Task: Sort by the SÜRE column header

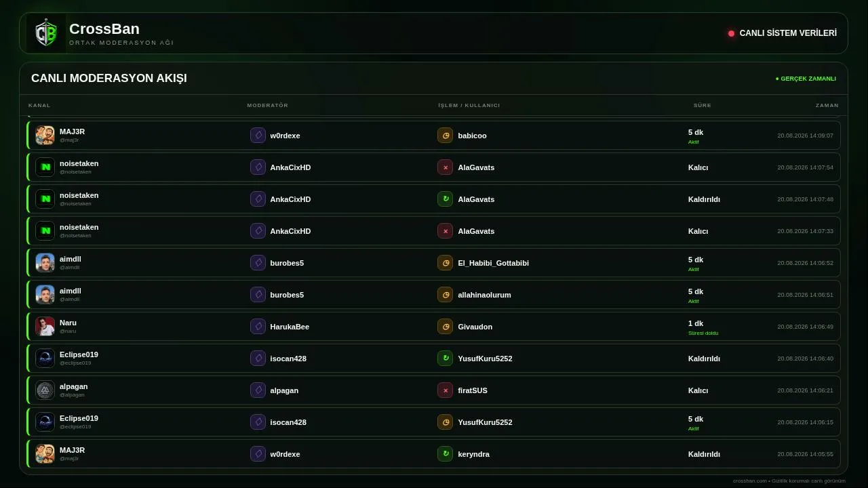Action: [x=702, y=106]
